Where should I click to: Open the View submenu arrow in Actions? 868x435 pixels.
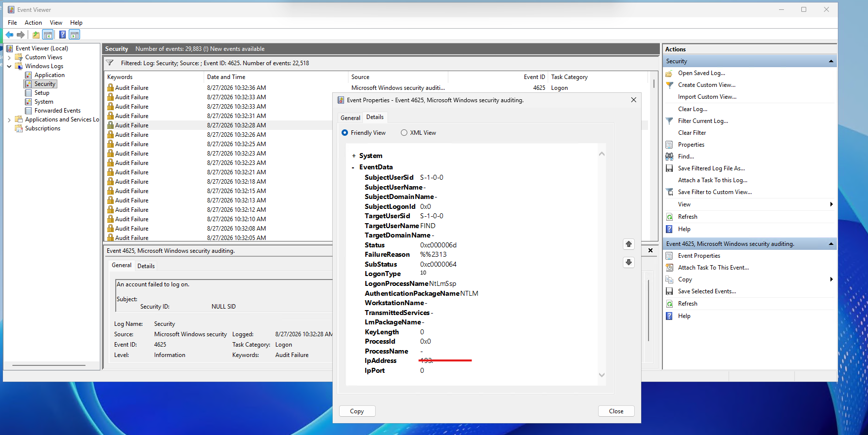pyautogui.click(x=831, y=204)
